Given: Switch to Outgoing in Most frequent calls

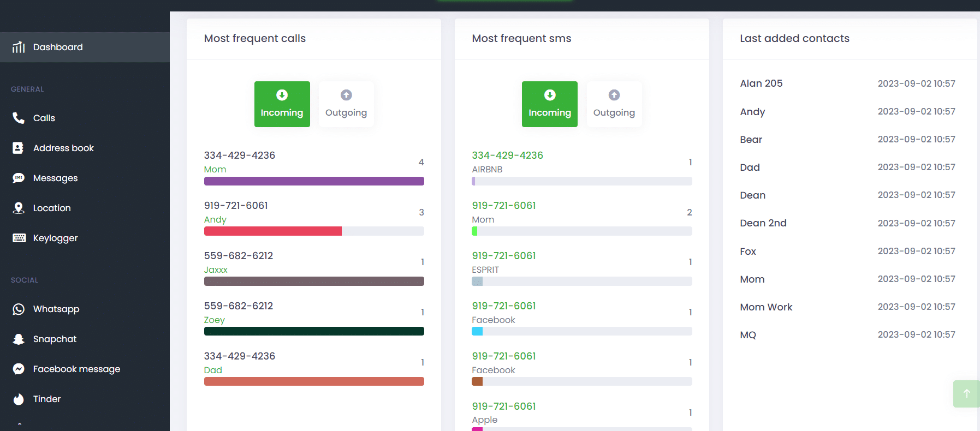Looking at the screenshot, I should coord(346,104).
